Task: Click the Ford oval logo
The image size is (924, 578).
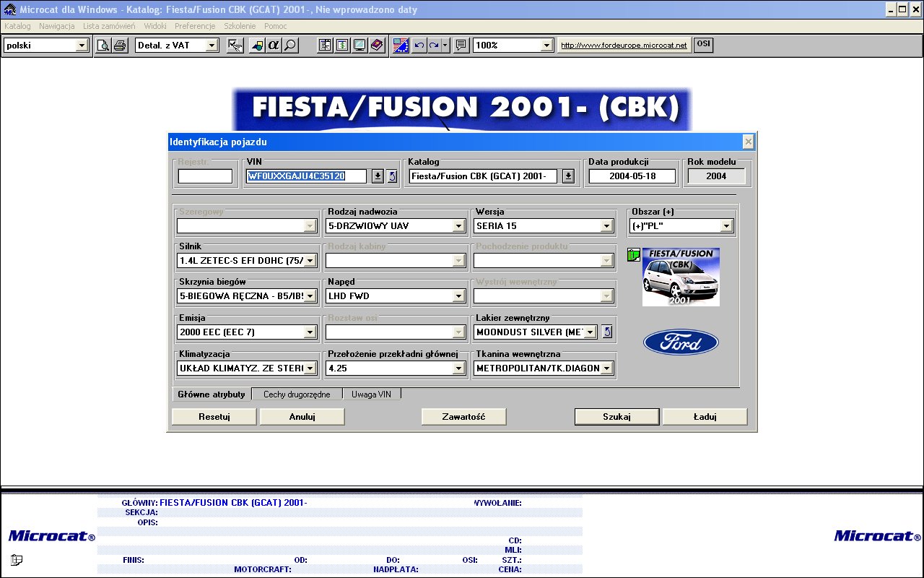Action: pyautogui.click(x=681, y=342)
